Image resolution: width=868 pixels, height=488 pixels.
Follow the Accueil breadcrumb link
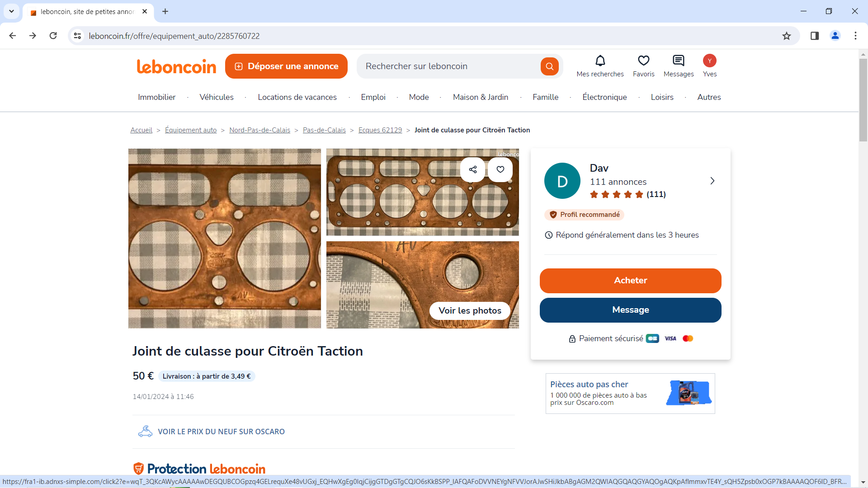(141, 130)
